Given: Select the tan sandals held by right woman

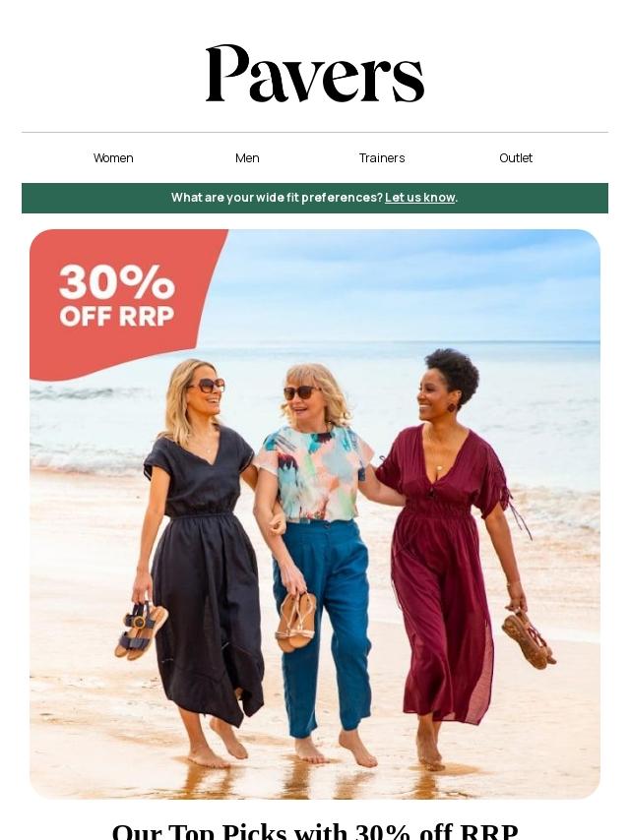Looking at the screenshot, I should click(x=529, y=639).
